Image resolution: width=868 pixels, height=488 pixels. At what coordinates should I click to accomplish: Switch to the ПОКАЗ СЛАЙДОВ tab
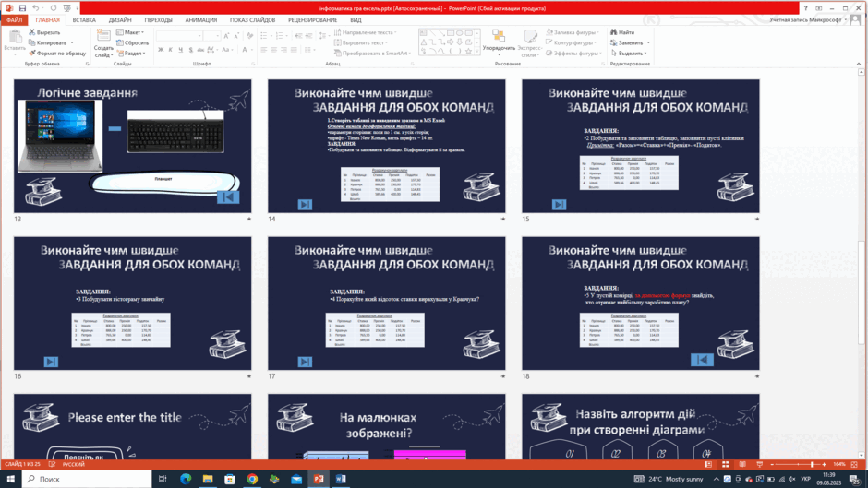[252, 20]
